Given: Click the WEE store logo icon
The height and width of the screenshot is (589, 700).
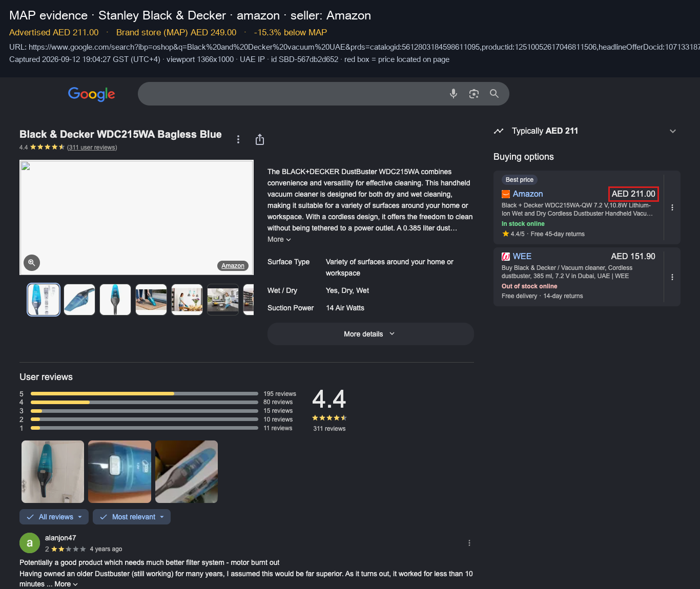Looking at the screenshot, I should [506, 257].
